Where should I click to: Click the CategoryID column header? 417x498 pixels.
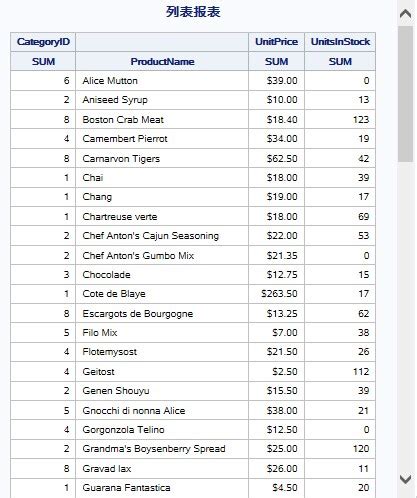[x=43, y=42]
